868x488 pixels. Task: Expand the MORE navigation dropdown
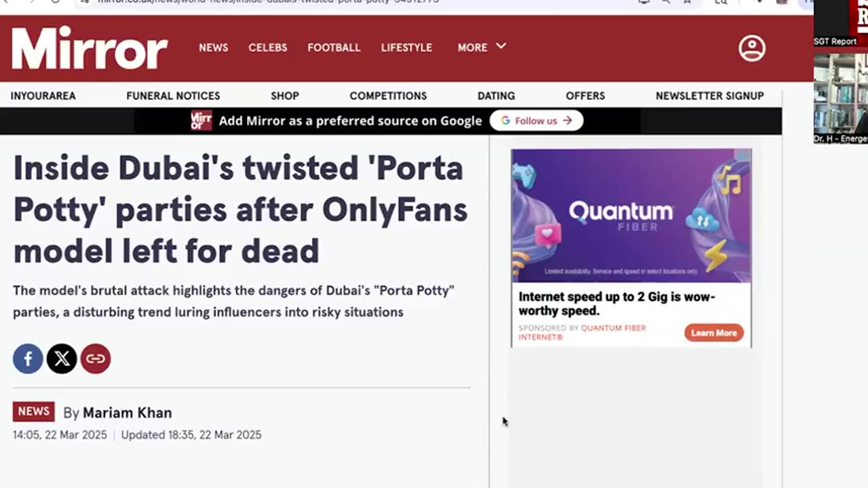(x=481, y=47)
